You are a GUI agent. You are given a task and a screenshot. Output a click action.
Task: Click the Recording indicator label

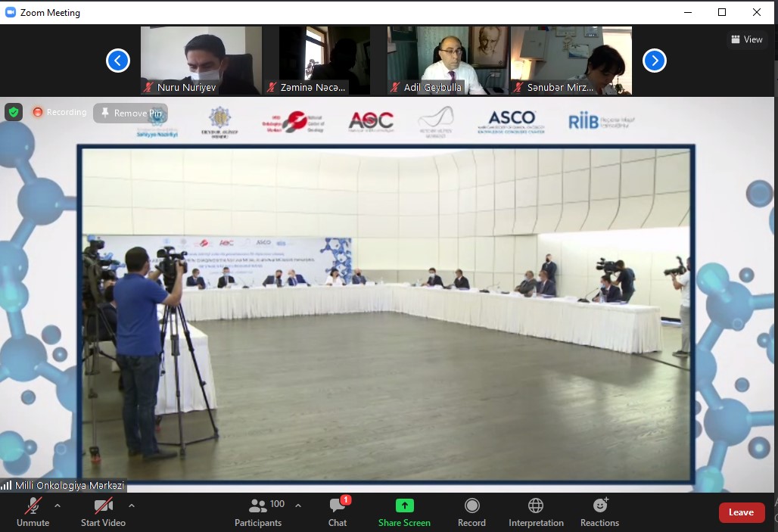point(60,112)
